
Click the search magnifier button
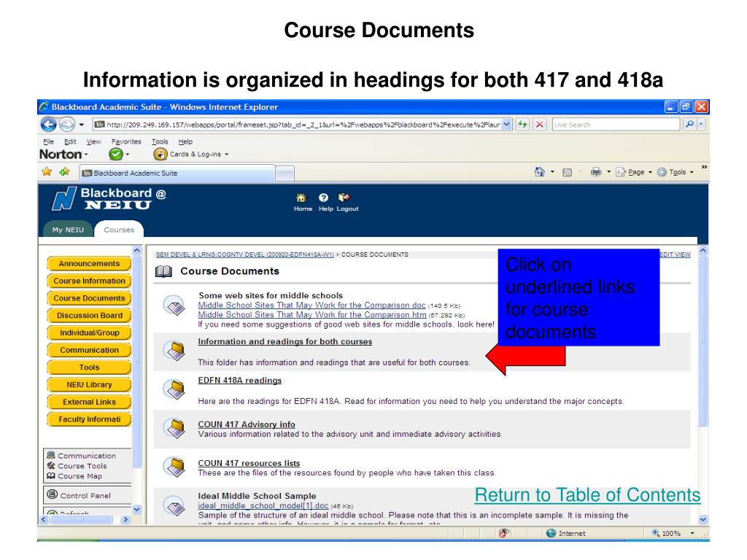tap(689, 125)
